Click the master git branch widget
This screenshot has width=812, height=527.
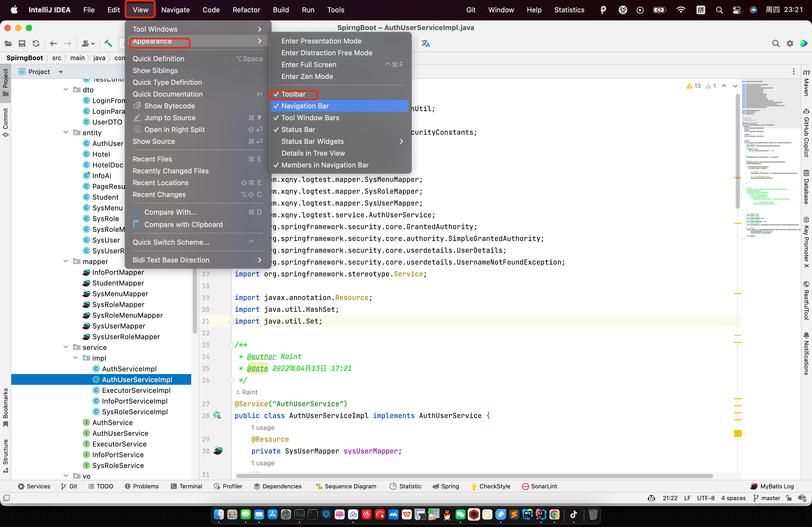pos(767,498)
